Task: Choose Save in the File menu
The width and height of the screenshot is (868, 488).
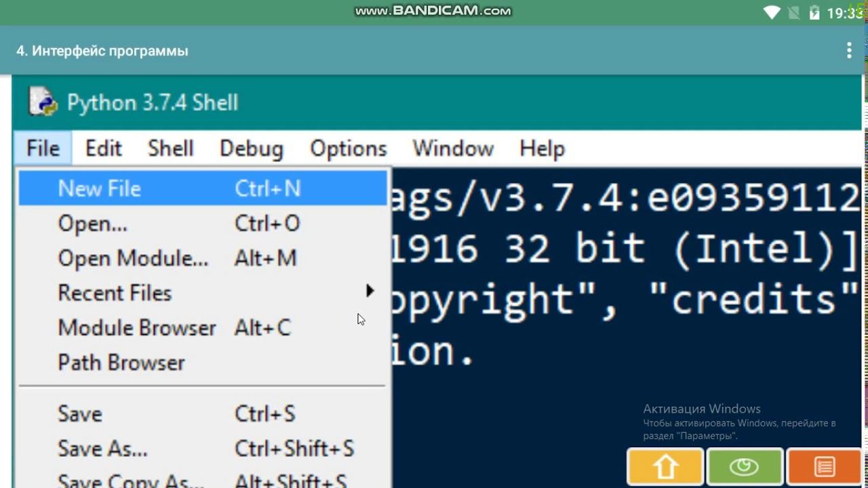Action: click(203, 413)
